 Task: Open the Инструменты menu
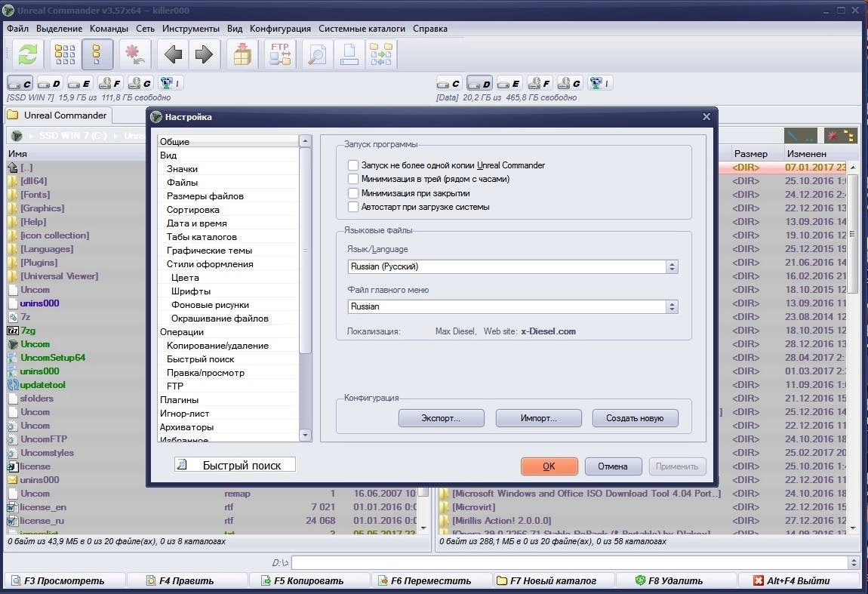190,28
